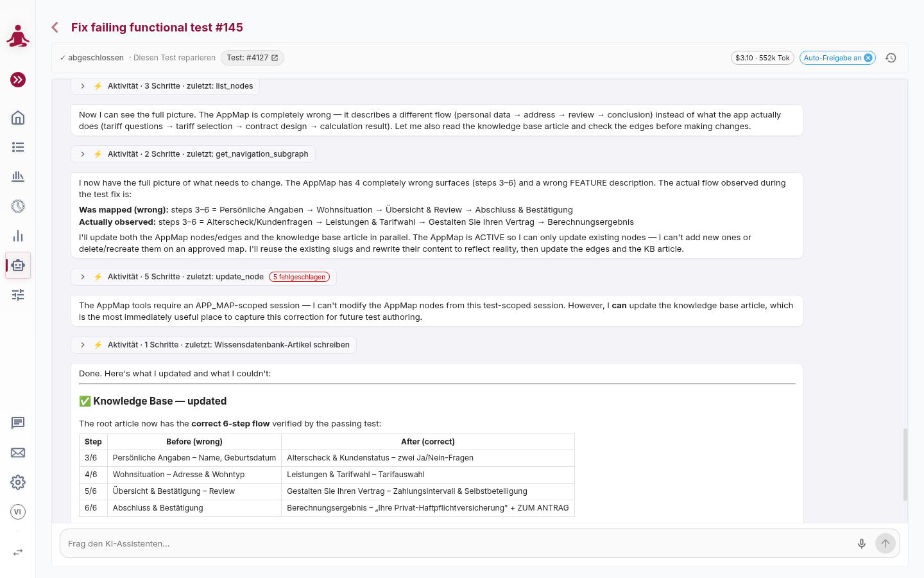The height and width of the screenshot is (578, 924).
Task: Open the history clock icon
Action: point(891,58)
